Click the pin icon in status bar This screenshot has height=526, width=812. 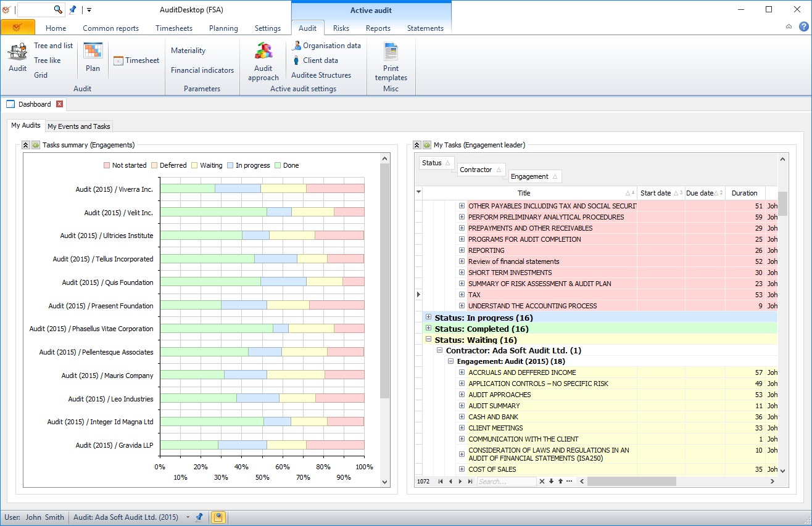(x=199, y=517)
